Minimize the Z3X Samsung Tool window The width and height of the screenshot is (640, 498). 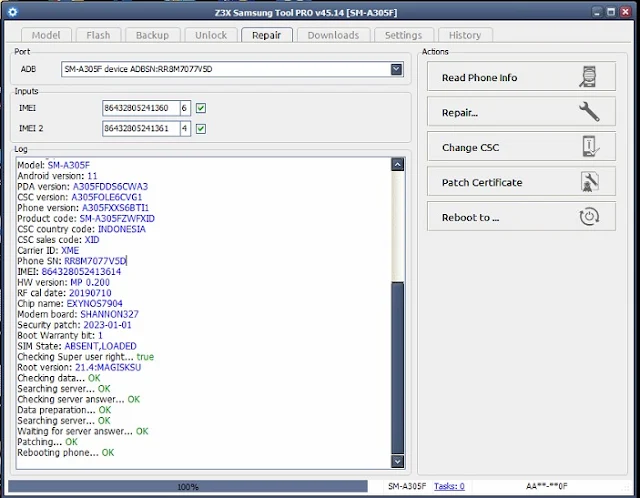597,12
